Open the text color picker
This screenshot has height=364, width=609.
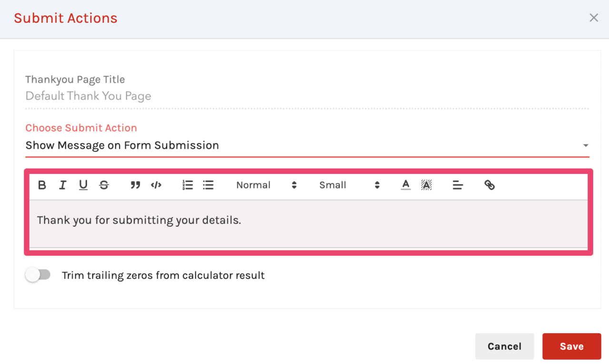[405, 185]
